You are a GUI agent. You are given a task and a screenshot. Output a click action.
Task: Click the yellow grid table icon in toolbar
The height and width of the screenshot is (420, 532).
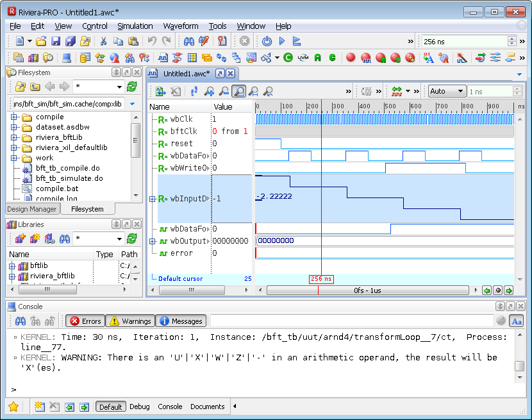(192, 58)
